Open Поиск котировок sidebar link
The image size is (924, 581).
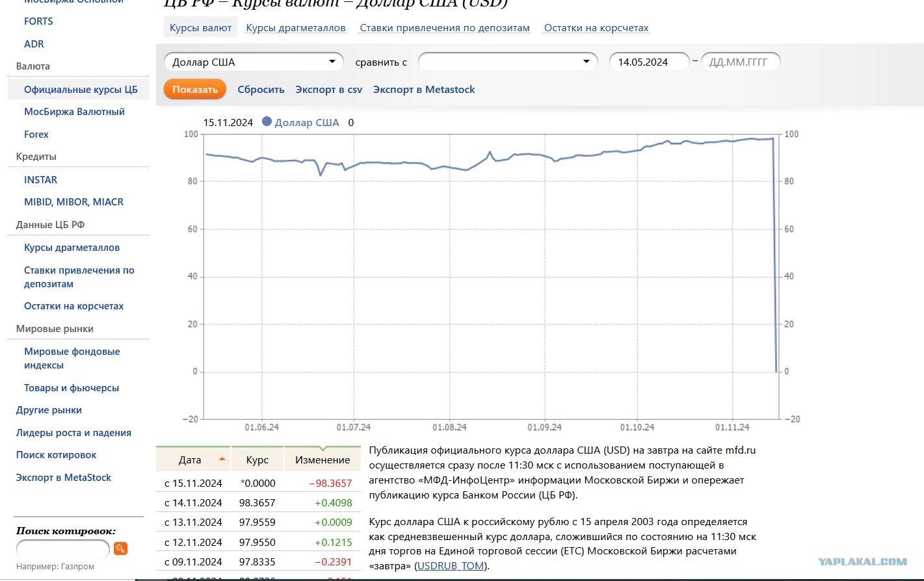pyautogui.click(x=56, y=455)
